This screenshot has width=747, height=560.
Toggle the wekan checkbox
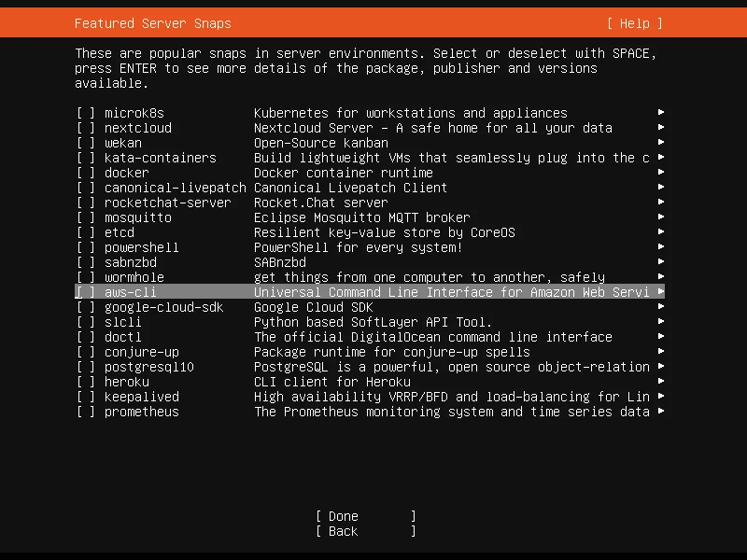click(x=86, y=143)
